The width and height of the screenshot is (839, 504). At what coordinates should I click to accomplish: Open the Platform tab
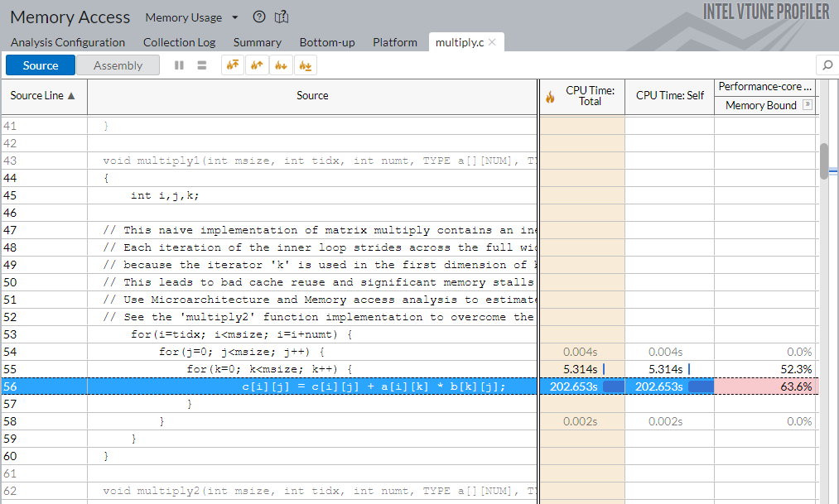click(395, 42)
